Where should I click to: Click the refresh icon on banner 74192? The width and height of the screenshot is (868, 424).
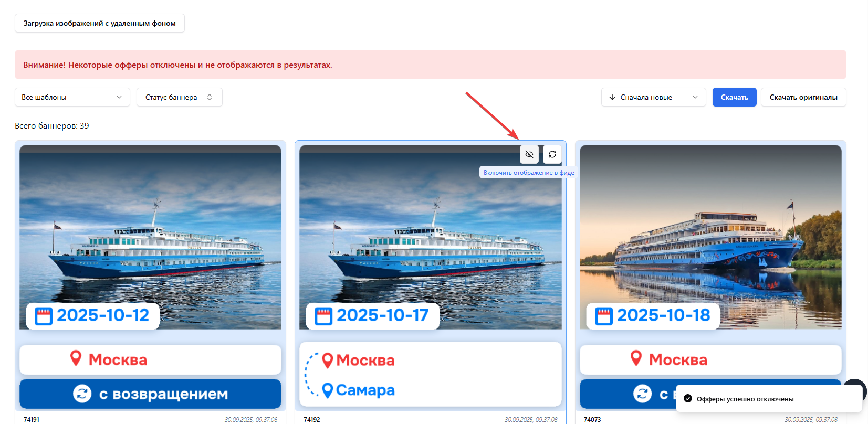tap(552, 154)
